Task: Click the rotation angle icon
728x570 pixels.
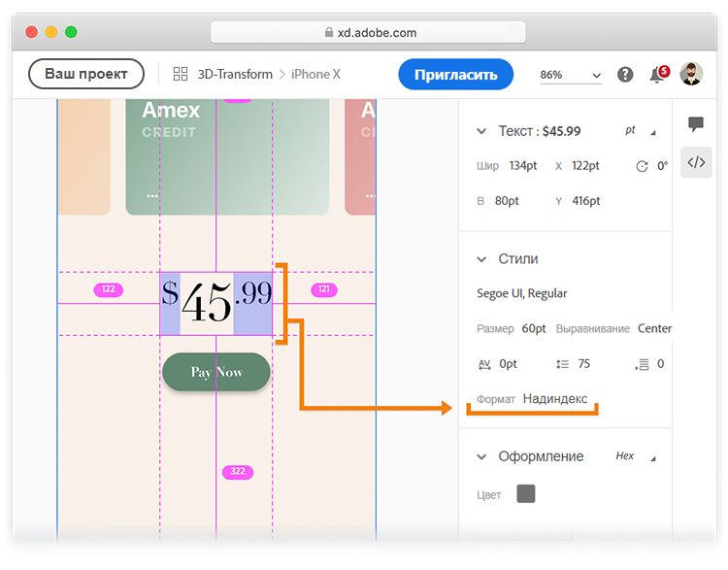Action: click(x=642, y=166)
